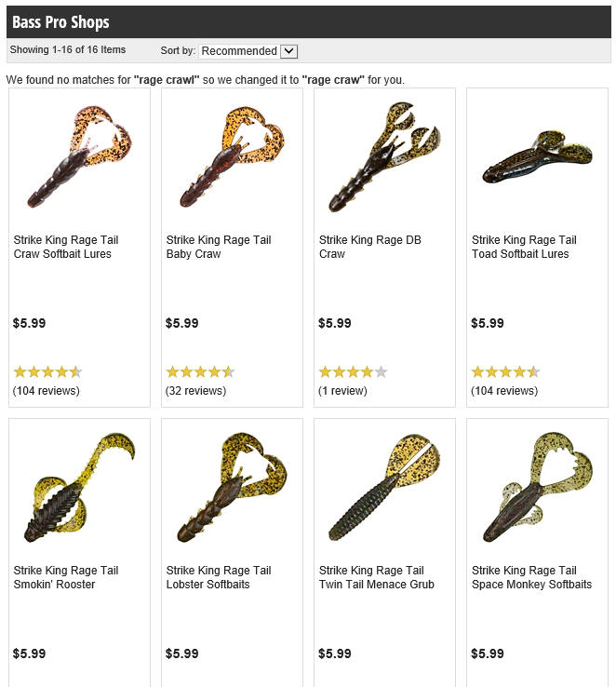This screenshot has height=687, width=616.
Task: Open Strike King Rage Tail Toad Softbait Lures link
Action: pyautogui.click(x=524, y=247)
